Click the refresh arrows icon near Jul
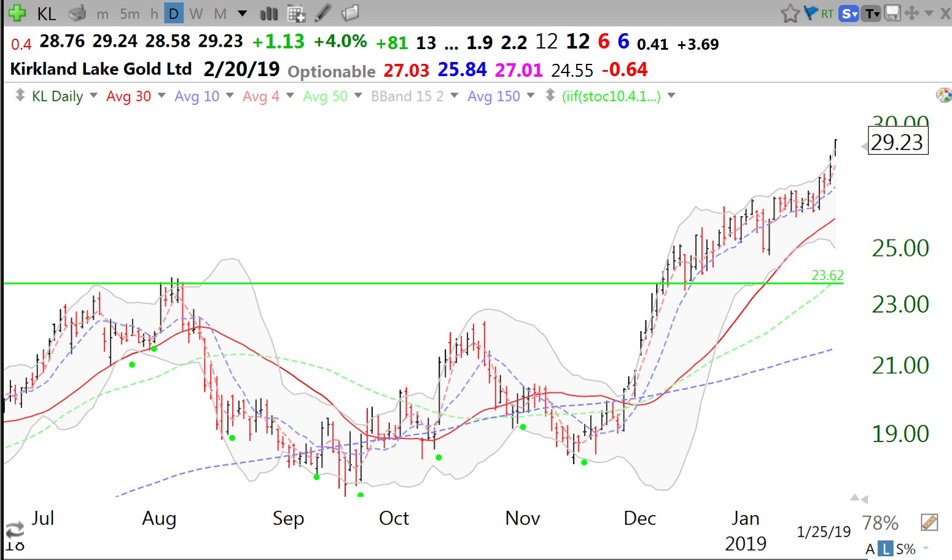 (x=15, y=530)
